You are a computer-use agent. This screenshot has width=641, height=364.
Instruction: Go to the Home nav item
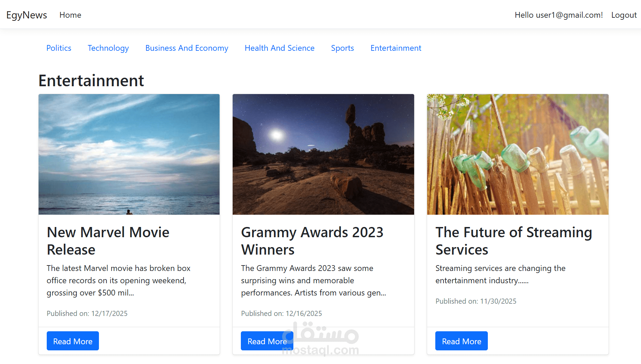tap(70, 15)
